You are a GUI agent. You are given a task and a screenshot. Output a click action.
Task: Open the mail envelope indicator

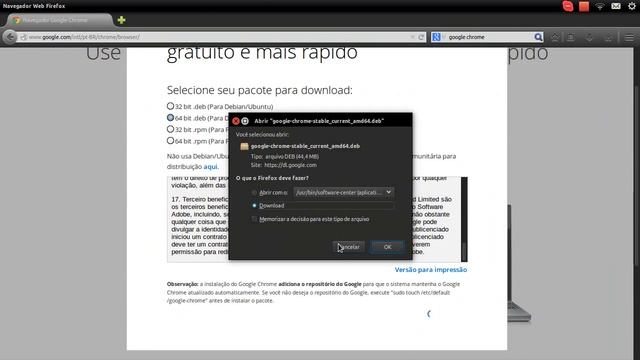(x=616, y=6)
